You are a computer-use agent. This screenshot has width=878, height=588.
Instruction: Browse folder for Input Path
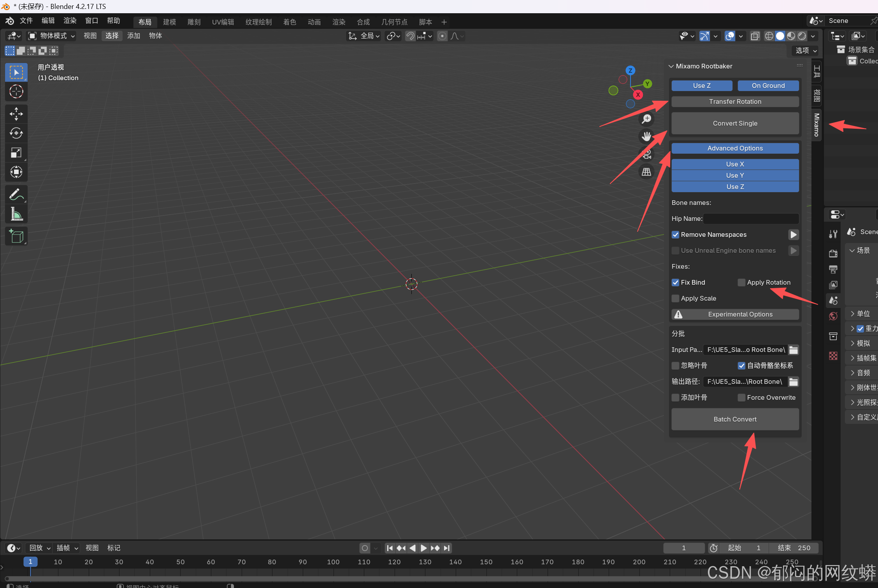pyautogui.click(x=794, y=350)
